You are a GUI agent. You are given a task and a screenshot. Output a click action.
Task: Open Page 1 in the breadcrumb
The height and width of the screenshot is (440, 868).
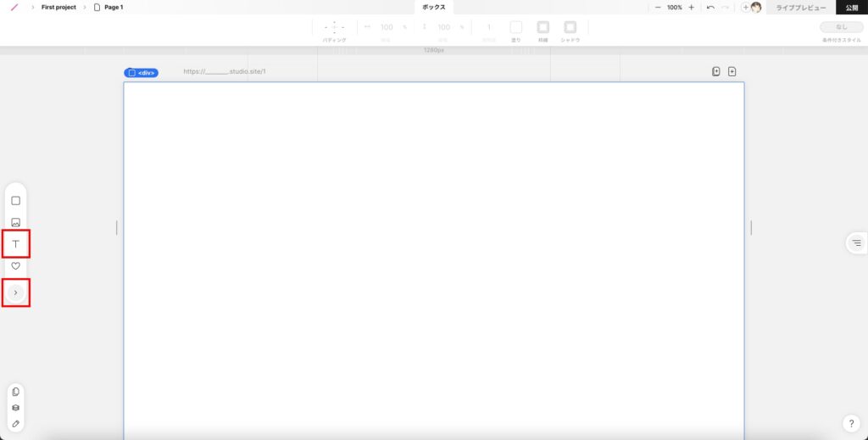click(113, 7)
